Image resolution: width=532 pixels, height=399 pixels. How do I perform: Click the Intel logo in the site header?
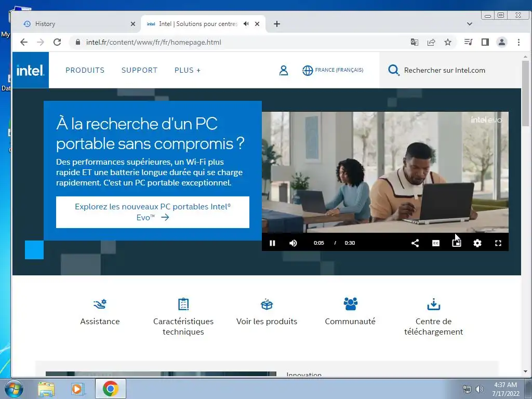pos(30,70)
